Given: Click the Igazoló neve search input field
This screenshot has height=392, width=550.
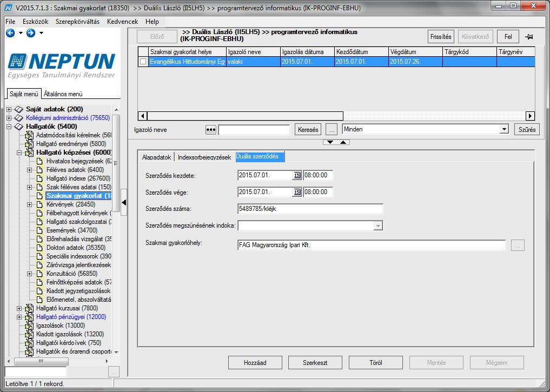Looking at the screenshot, I should (x=254, y=130).
